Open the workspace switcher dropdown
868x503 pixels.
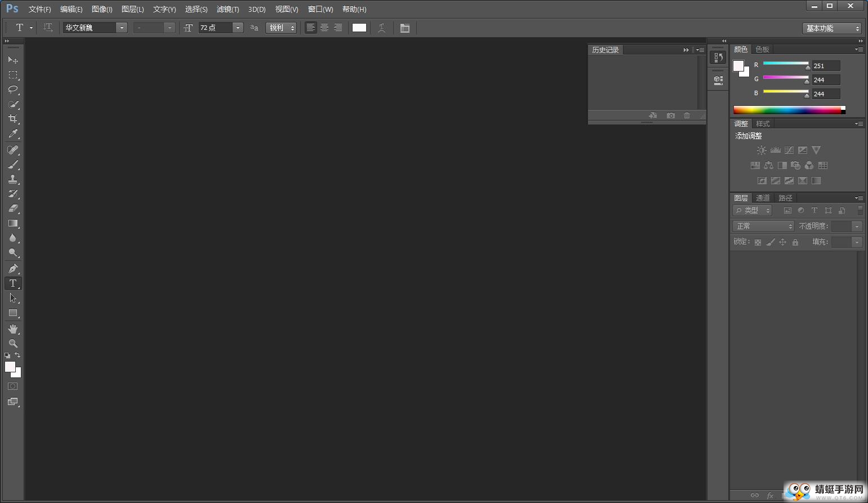(832, 28)
